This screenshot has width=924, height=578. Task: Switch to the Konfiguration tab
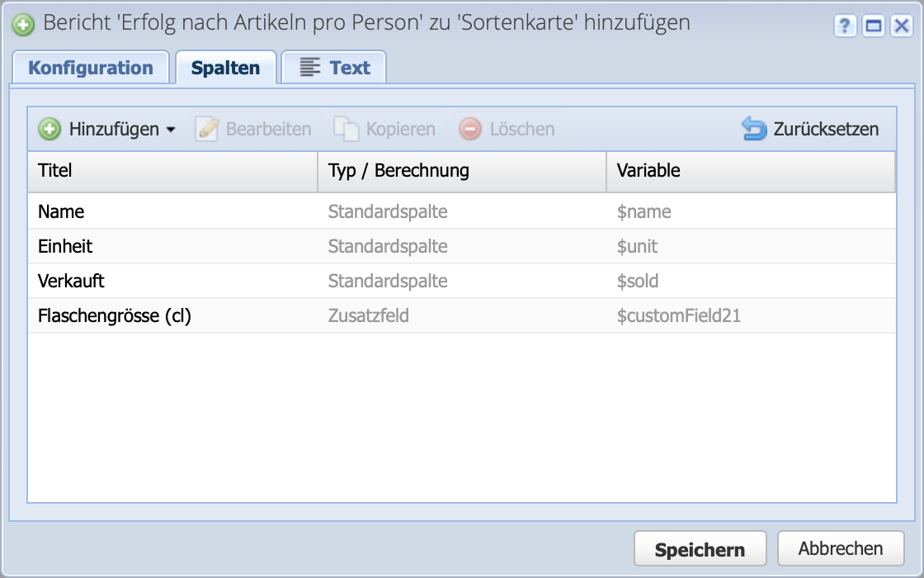coord(91,68)
